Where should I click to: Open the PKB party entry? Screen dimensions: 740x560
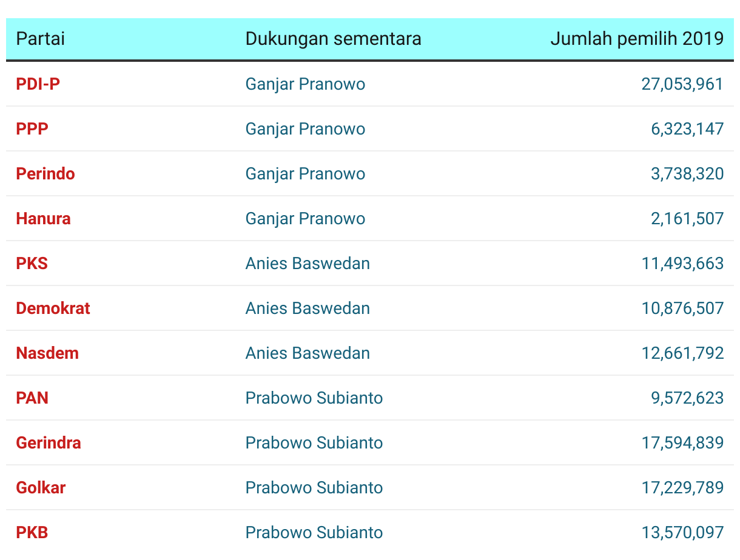[32, 532]
